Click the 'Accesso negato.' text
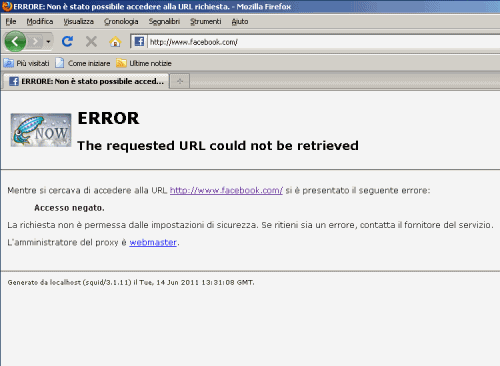This screenshot has width=500, height=366. [x=69, y=208]
